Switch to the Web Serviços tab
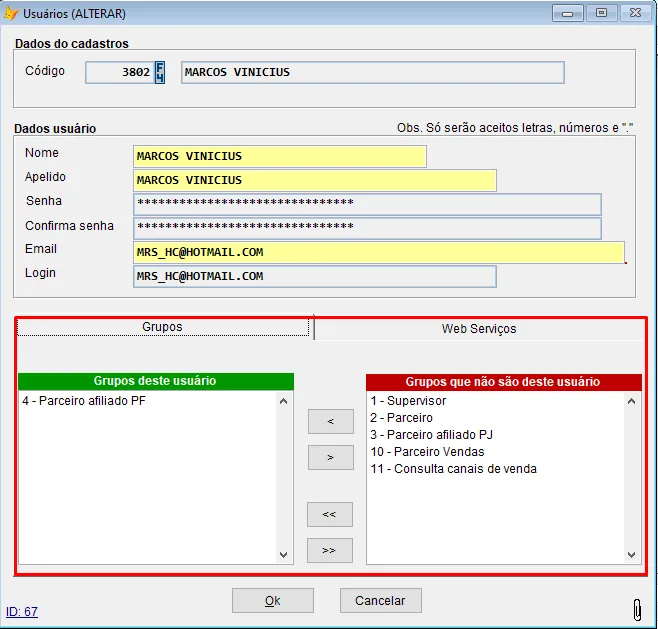This screenshot has height=629, width=658. (479, 328)
